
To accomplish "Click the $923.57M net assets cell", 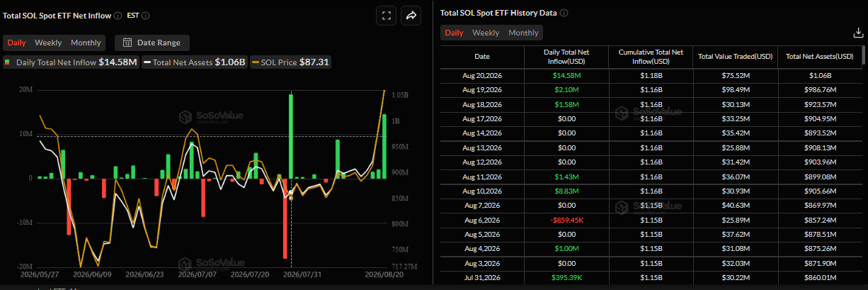I will [820, 104].
